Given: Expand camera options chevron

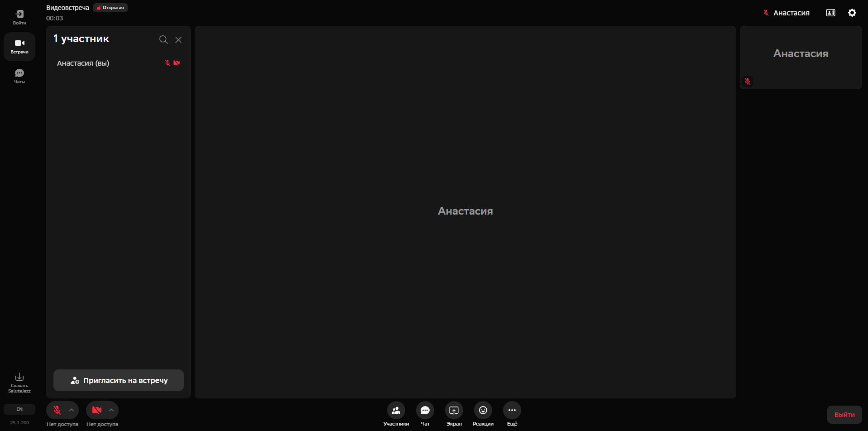Looking at the screenshot, I should [111, 410].
